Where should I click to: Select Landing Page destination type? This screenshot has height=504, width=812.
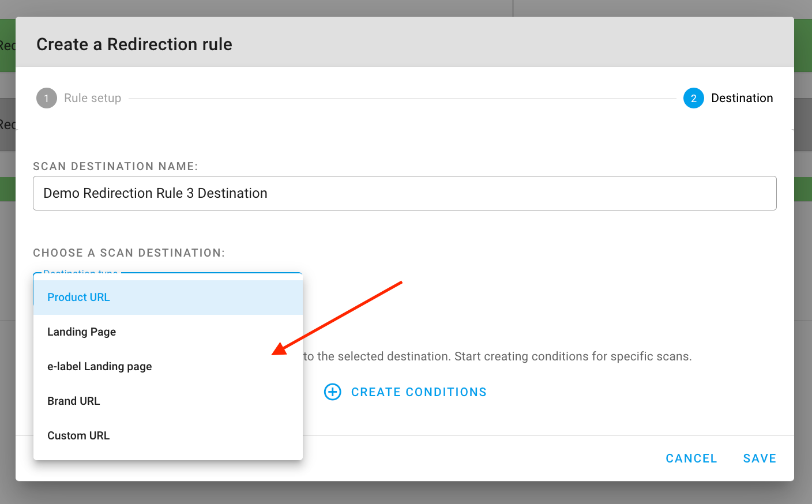point(81,332)
